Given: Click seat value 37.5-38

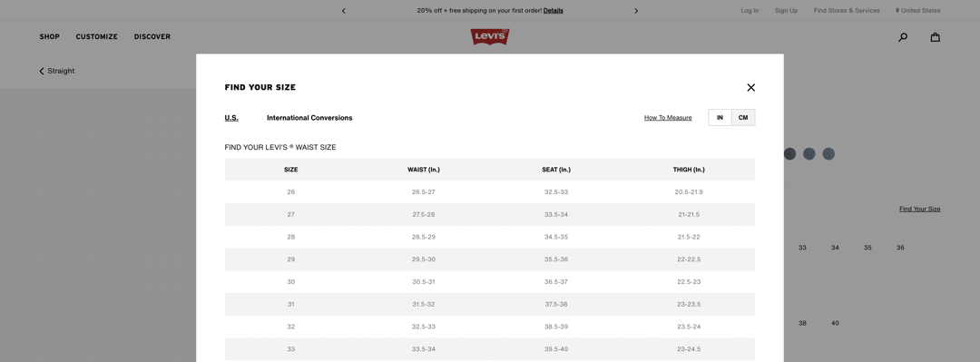Looking at the screenshot, I should (556, 305).
